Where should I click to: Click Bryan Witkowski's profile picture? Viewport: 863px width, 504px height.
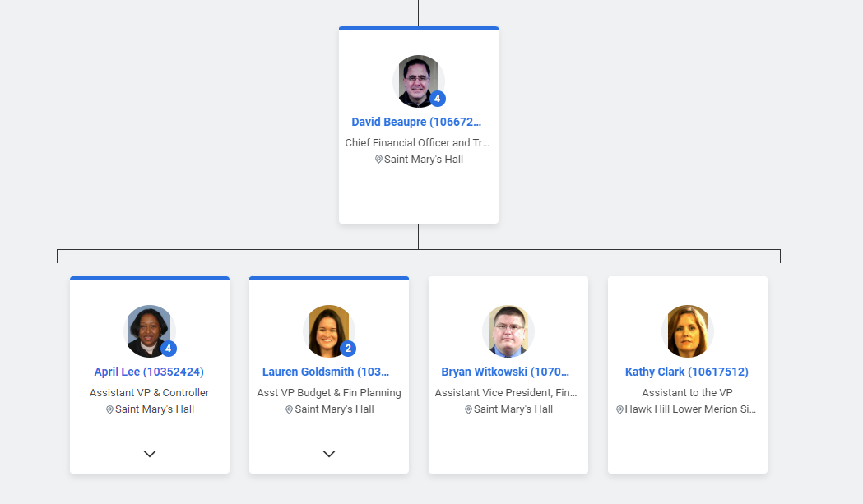(x=508, y=331)
